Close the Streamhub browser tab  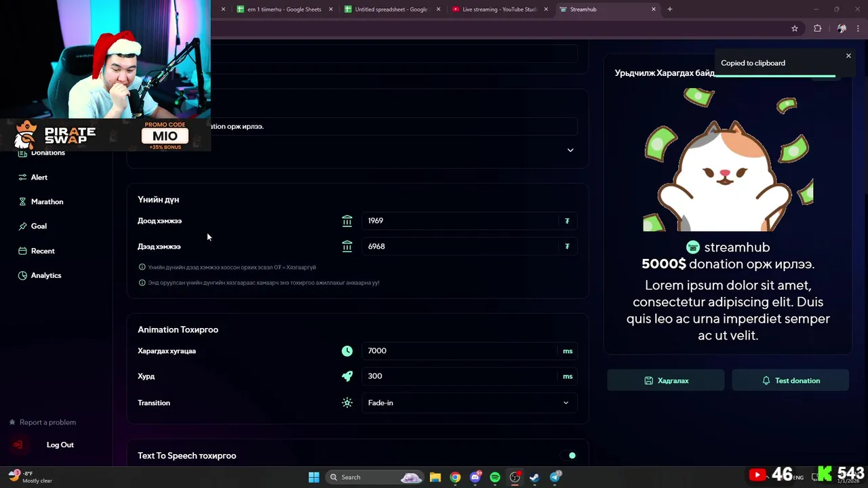(x=654, y=9)
